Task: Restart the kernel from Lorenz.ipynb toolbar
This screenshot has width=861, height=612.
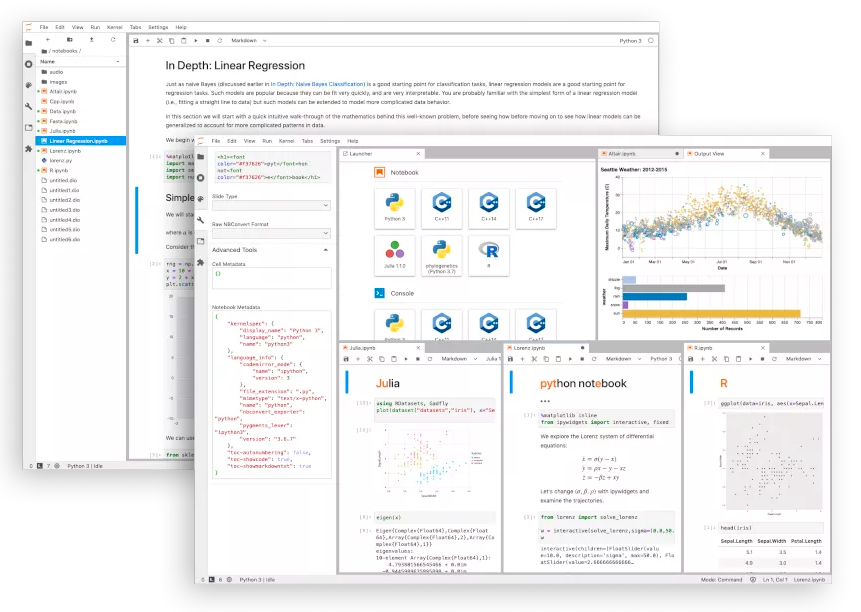Action: pos(594,359)
